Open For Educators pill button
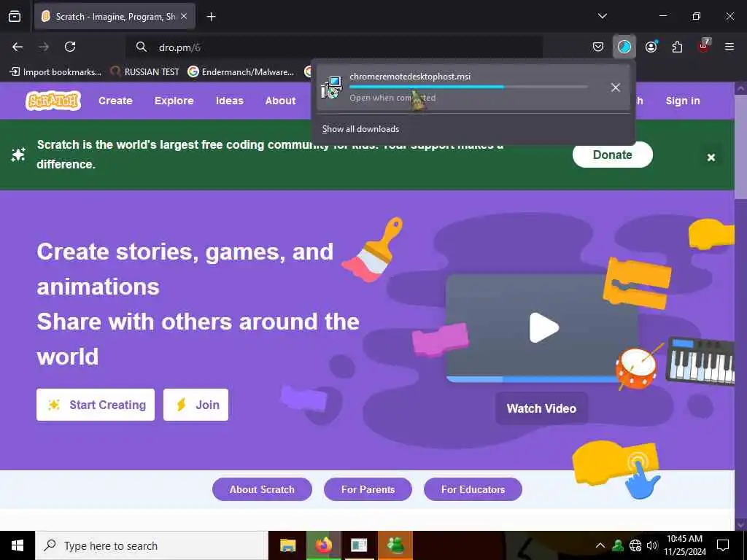The image size is (747, 560). (473, 489)
